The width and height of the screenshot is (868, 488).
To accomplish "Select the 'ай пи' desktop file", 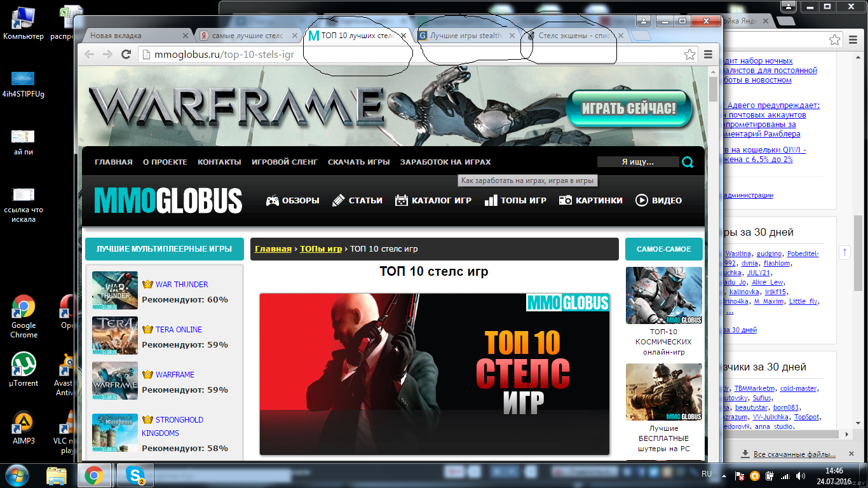I will pyautogui.click(x=24, y=143).
